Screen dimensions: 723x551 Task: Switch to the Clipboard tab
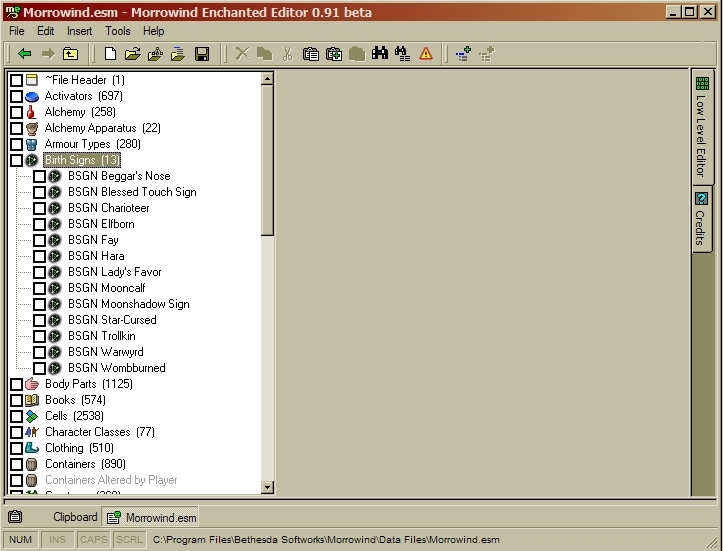coord(75,517)
